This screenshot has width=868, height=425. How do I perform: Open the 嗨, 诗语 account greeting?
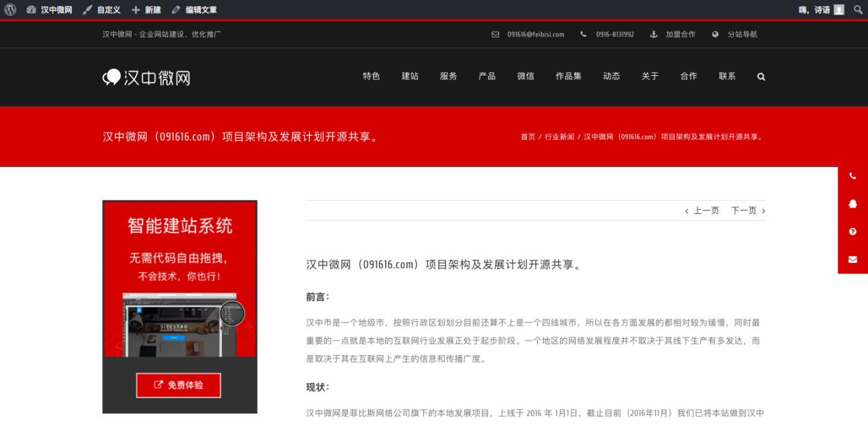pos(814,10)
